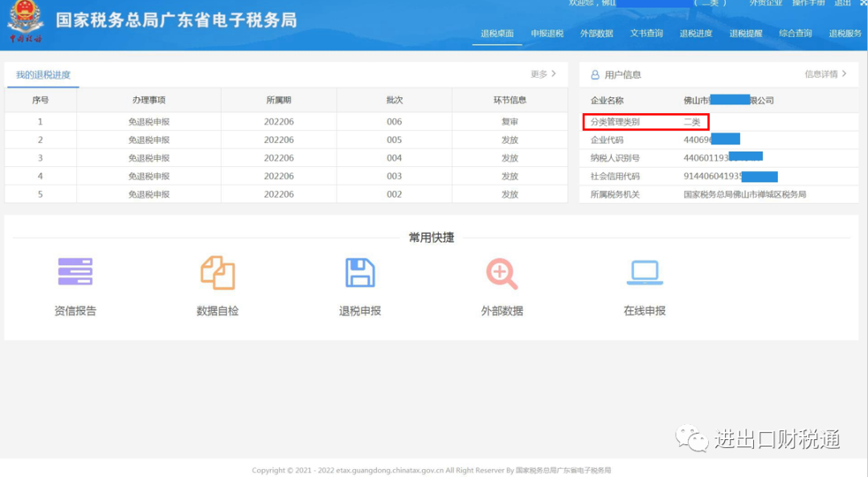Image resolution: width=868 pixels, height=477 pixels.
Task: Click 202206 period in batch 004 row
Action: pyautogui.click(x=279, y=158)
